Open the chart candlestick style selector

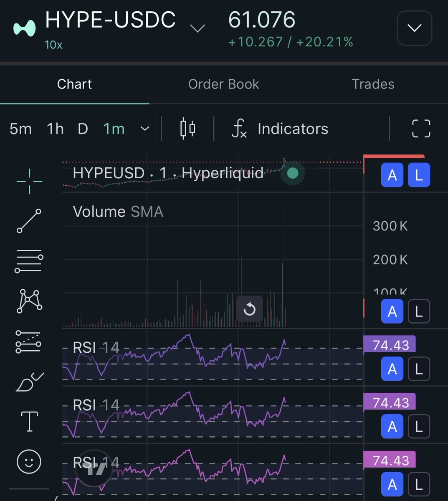[187, 129]
